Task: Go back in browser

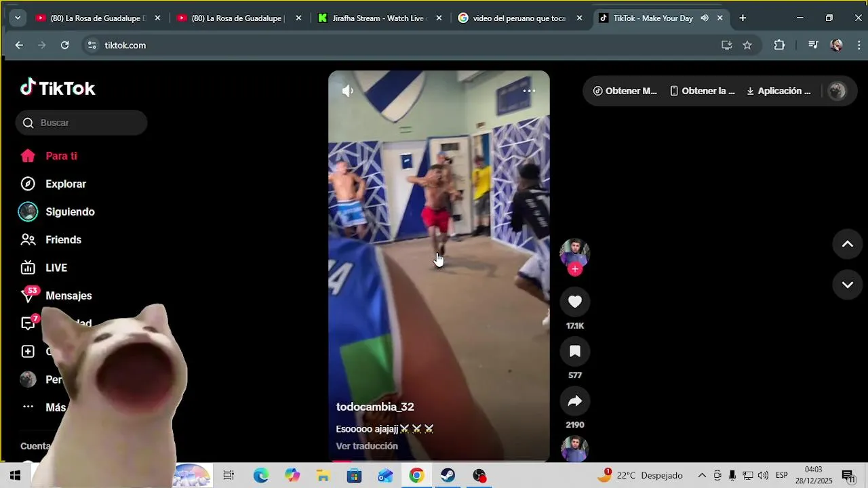Action: (19, 45)
